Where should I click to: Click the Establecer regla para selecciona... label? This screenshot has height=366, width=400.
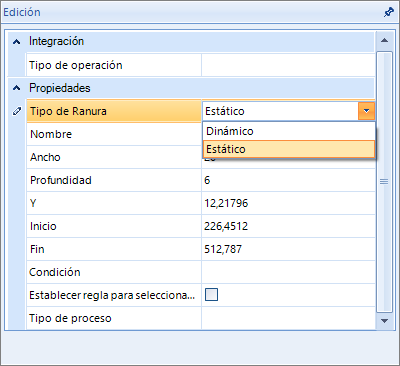(x=112, y=295)
